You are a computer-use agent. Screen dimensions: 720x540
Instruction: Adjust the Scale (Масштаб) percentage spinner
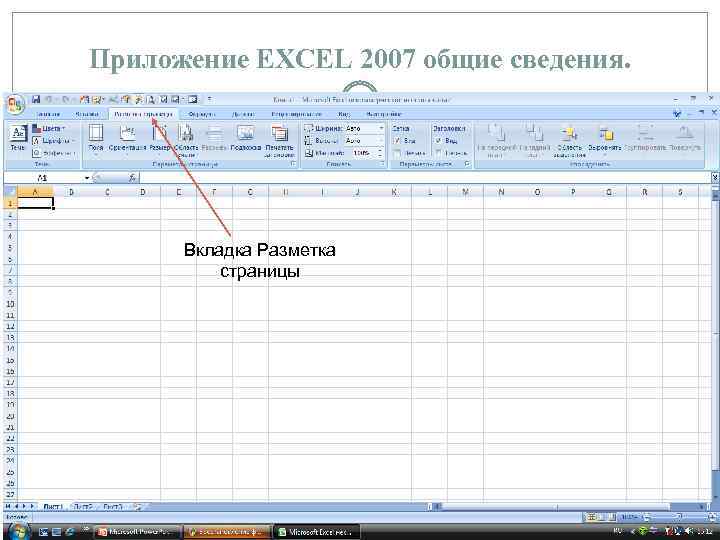pyautogui.click(x=380, y=152)
